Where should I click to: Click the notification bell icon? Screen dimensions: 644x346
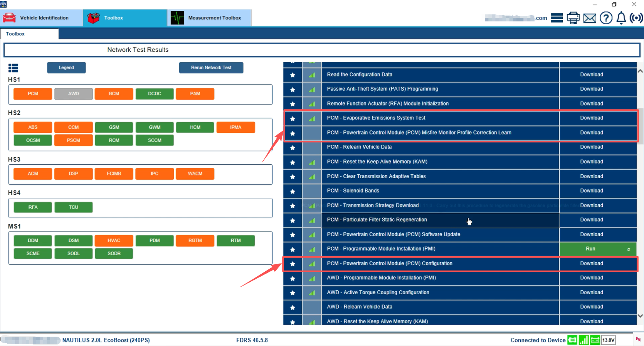tap(621, 18)
